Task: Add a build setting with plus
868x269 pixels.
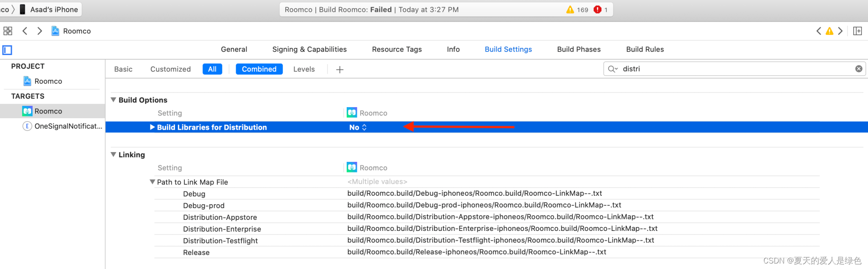Action: point(340,69)
